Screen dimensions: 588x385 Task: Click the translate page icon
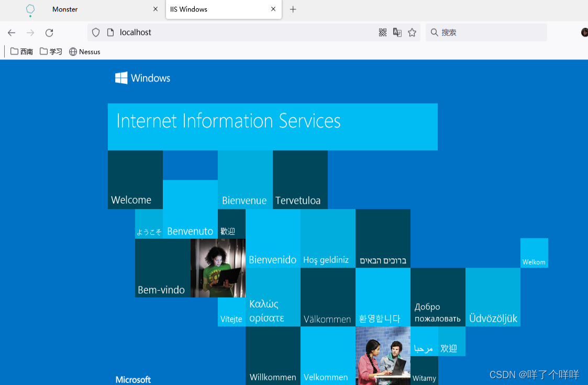[397, 32]
